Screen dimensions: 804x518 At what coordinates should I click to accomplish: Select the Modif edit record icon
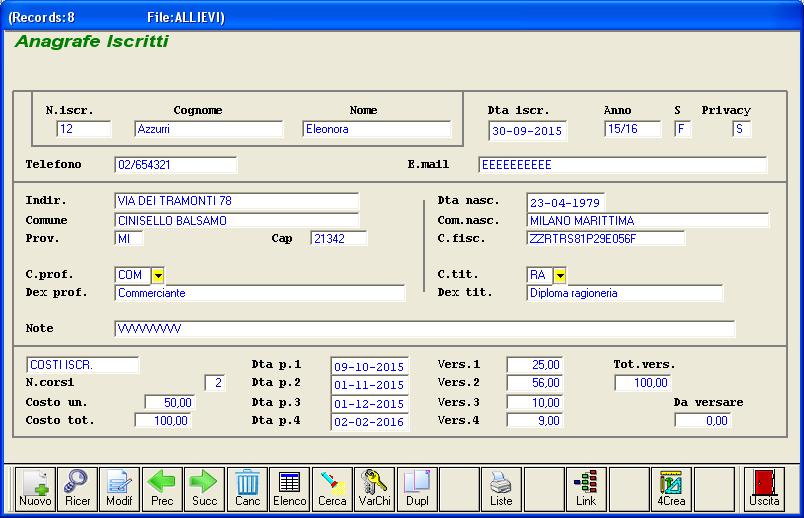click(x=119, y=489)
